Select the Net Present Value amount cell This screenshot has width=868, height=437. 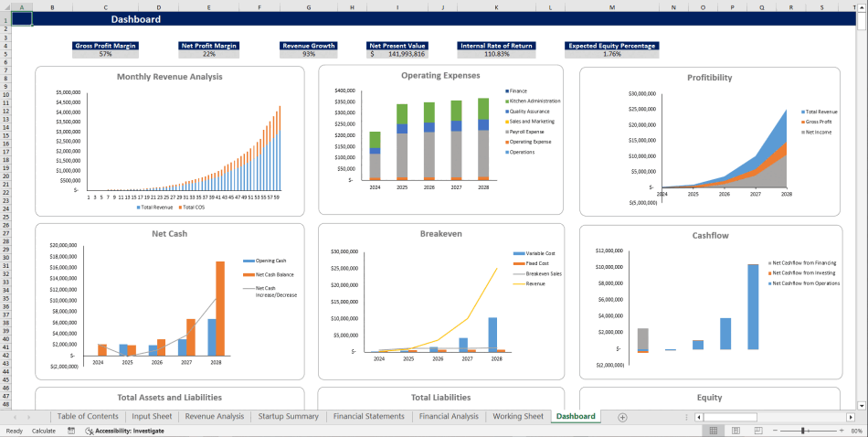[397, 54]
